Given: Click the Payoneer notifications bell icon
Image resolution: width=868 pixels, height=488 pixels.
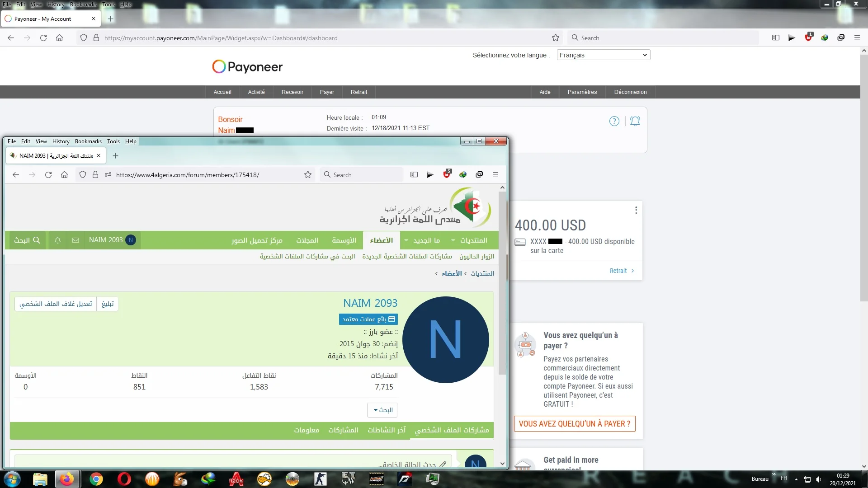Looking at the screenshot, I should point(635,121).
